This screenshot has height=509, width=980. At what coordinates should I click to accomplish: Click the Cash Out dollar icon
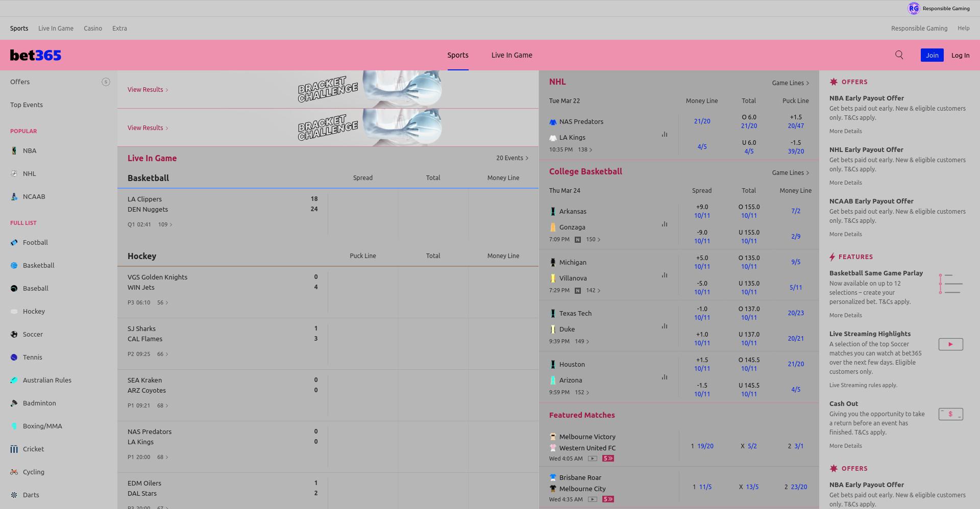950,414
